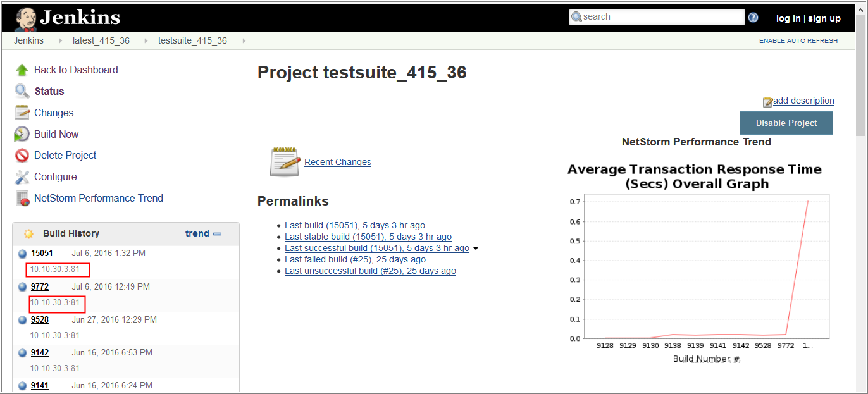Click the blue status ball for build 15051
This screenshot has height=394, width=868.
point(23,254)
